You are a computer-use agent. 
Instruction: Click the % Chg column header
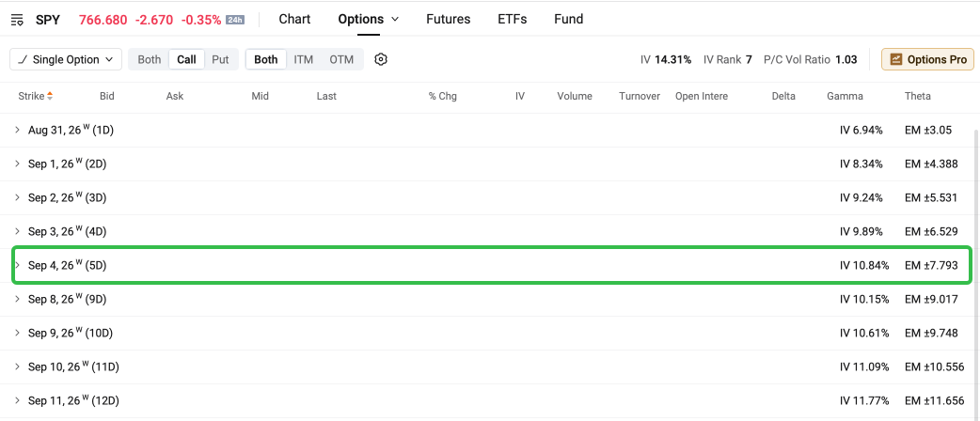click(x=442, y=96)
